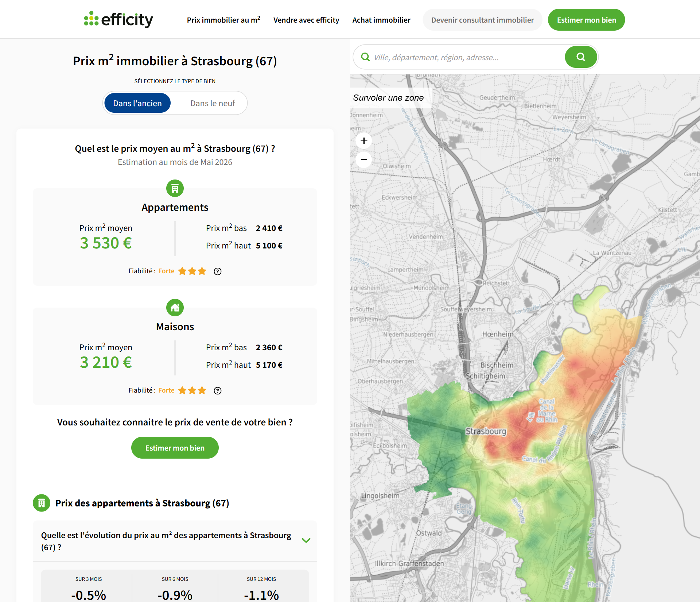Click the Maisons reliability stars
This screenshot has height=602, width=700.
click(192, 390)
